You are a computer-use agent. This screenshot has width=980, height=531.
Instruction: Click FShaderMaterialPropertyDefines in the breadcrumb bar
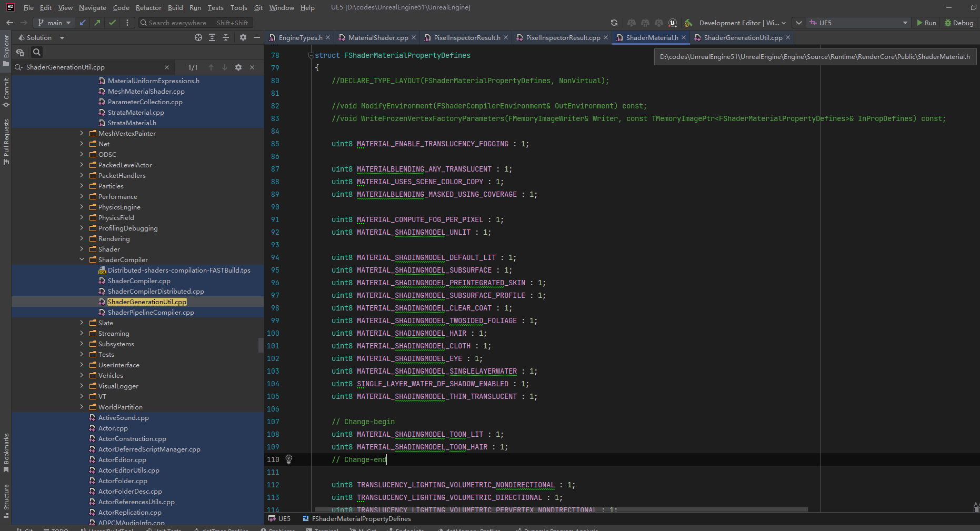360,519
